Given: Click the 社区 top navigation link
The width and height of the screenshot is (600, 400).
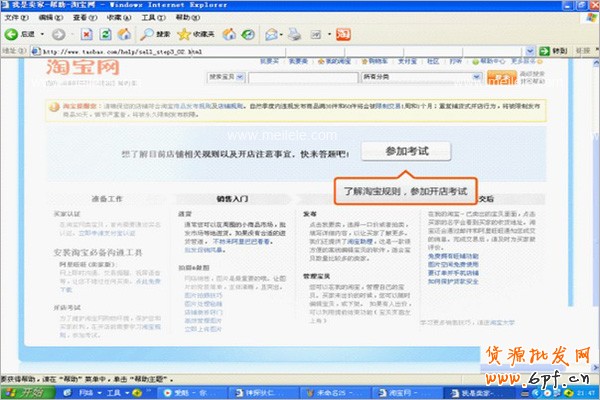Looking at the screenshot, I should (433, 61).
